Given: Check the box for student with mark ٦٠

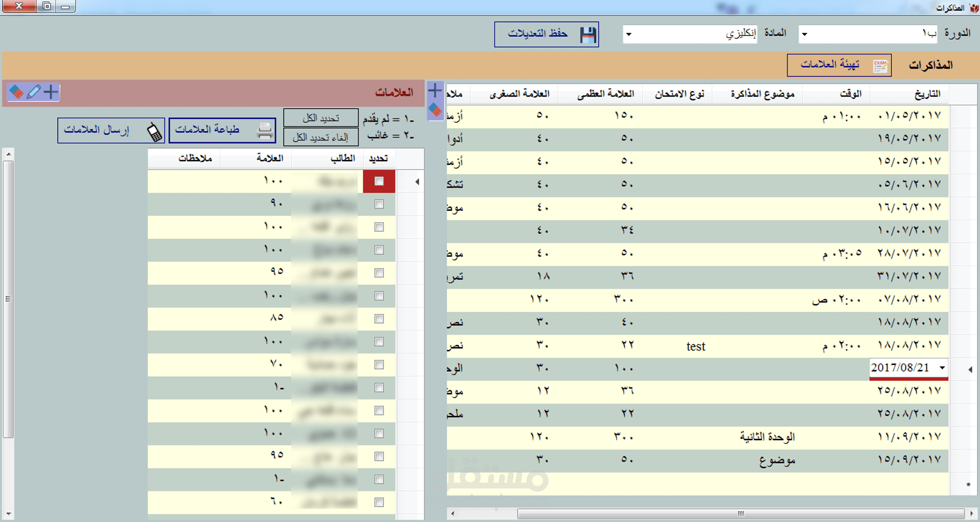Looking at the screenshot, I should pos(379,502).
